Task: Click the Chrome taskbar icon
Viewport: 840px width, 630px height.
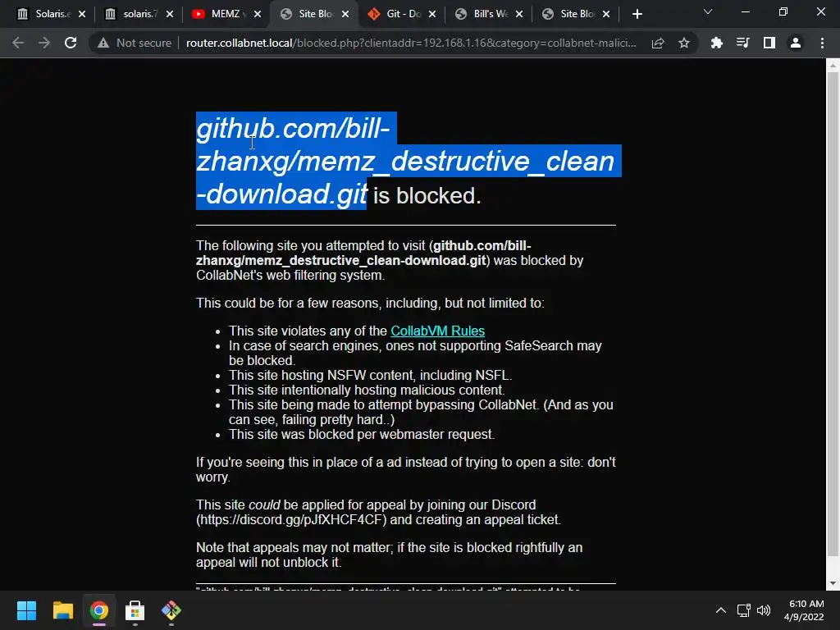Action: click(x=98, y=610)
